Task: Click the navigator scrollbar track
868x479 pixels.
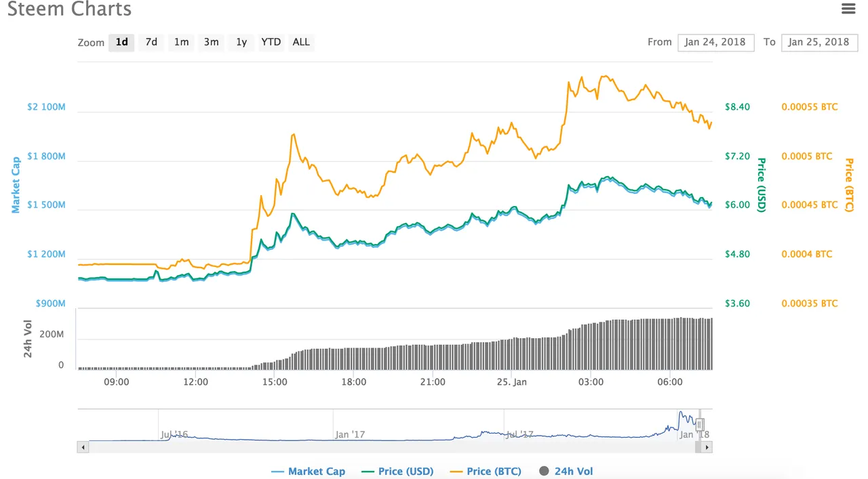Action: click(x=393, y=447)
